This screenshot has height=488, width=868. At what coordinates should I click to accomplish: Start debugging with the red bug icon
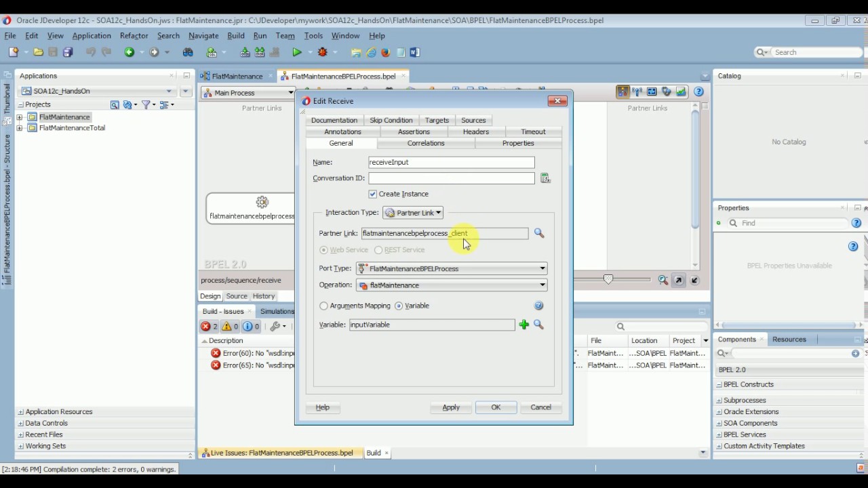[323, 52]
